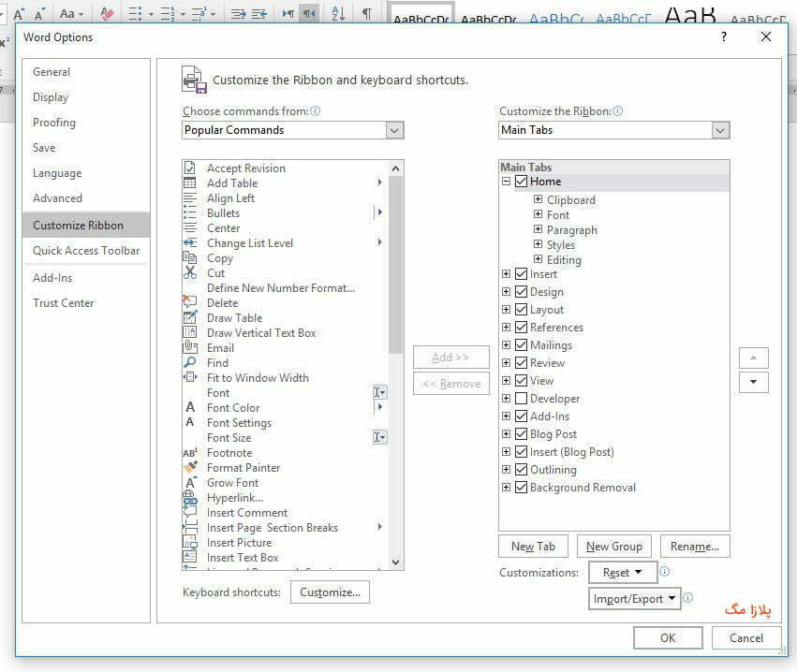
Task: Expand the Review tab node
Action: [x=507, y=362]
